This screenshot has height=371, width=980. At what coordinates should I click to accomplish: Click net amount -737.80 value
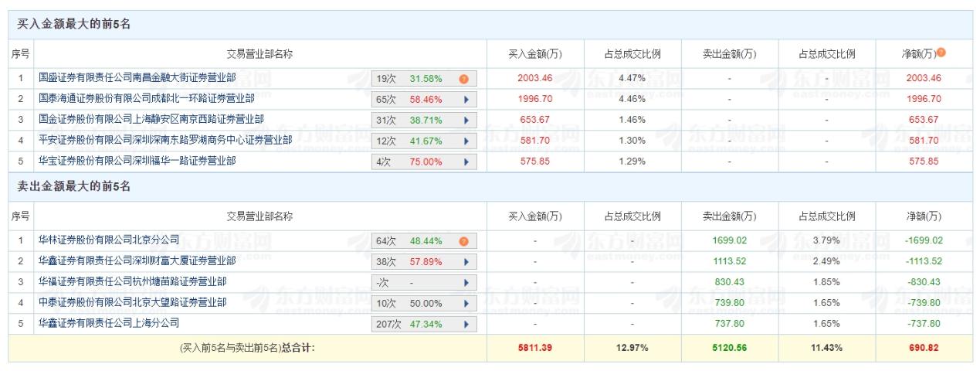924,324
